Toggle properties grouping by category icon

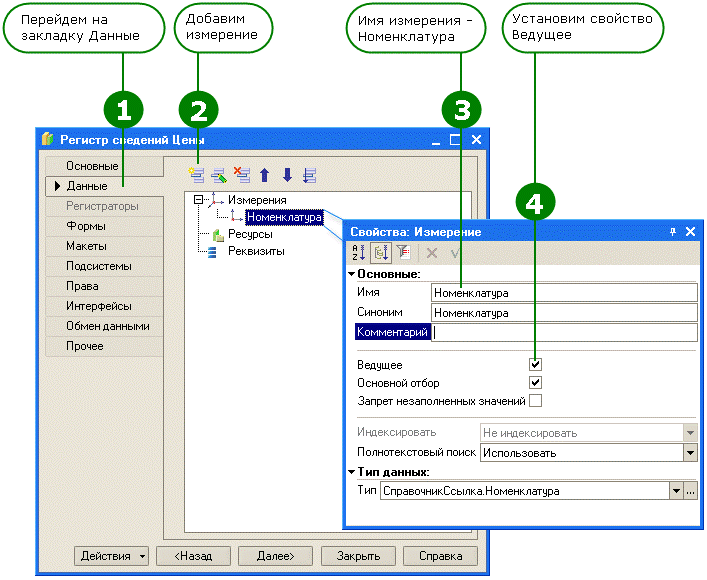tap(381, 254)
